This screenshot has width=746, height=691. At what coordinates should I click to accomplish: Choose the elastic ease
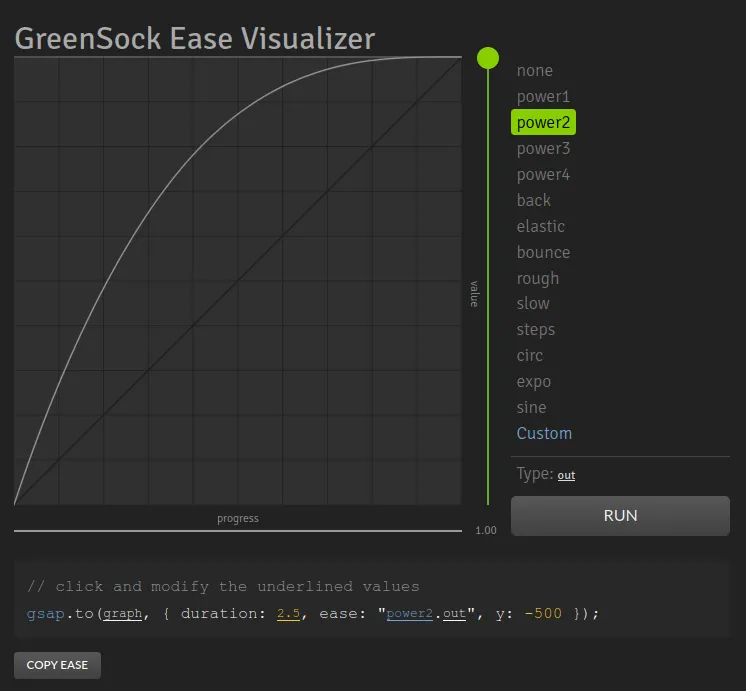(540, 227)
